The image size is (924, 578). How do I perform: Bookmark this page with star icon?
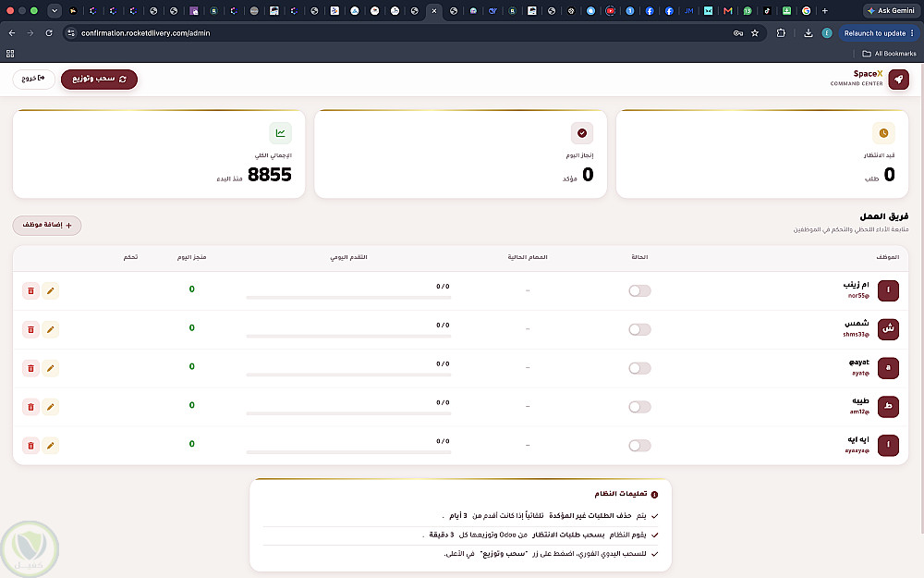[755, 33]
